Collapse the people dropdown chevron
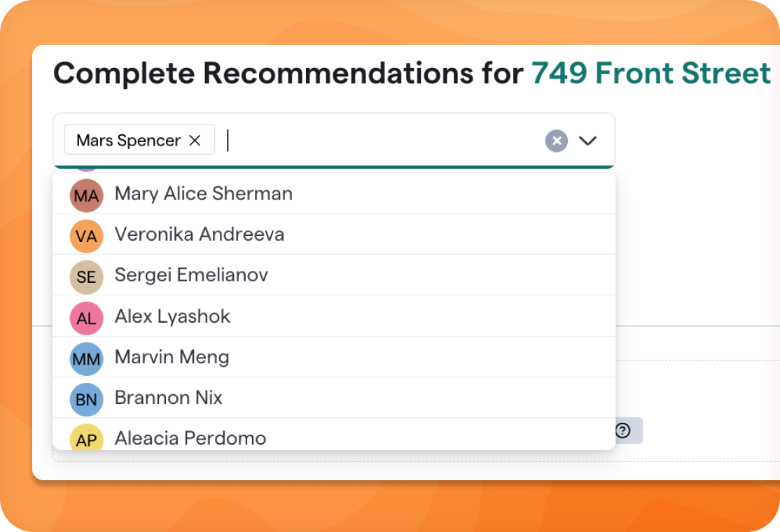780x532 pixels. (587, 141)
